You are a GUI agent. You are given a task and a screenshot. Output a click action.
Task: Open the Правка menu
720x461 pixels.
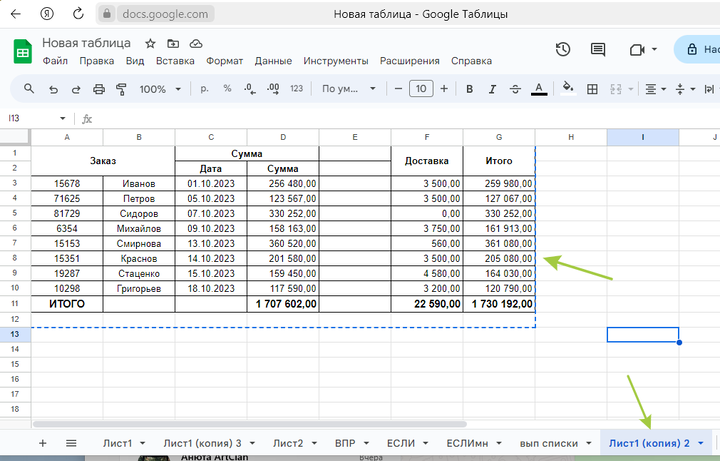(x=96, y=61)
